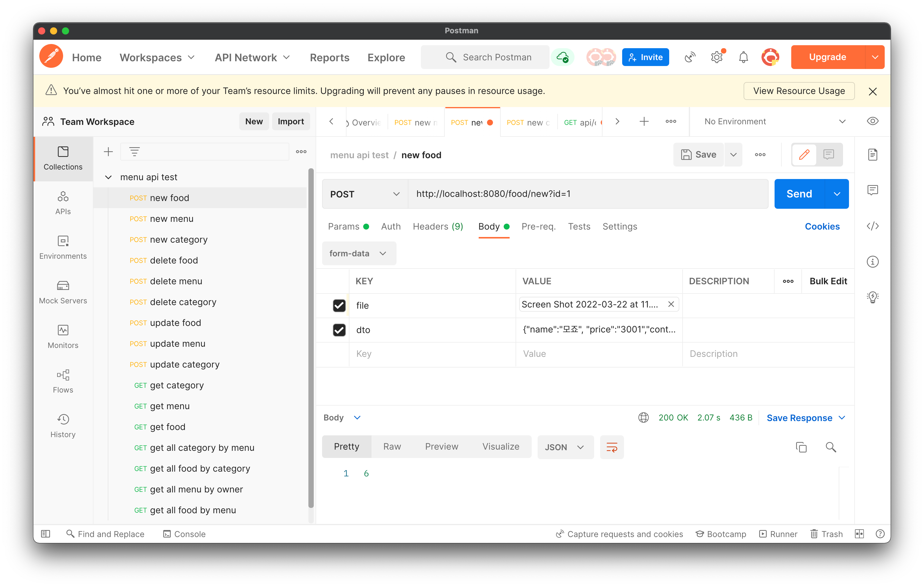Open the Cookies manager
The height and width of the screenshot is (587, 924).
pos(822,226)
